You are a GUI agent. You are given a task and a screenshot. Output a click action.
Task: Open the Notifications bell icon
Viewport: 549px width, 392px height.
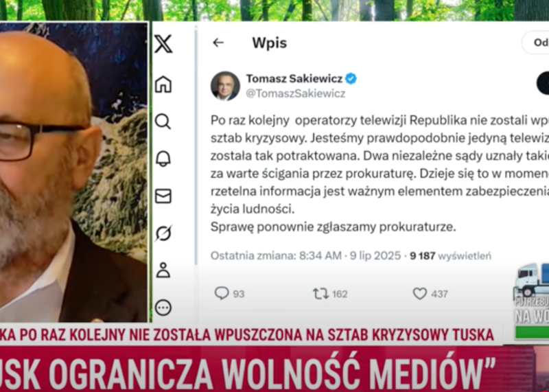pyautogui.click(x=163, y=159)
